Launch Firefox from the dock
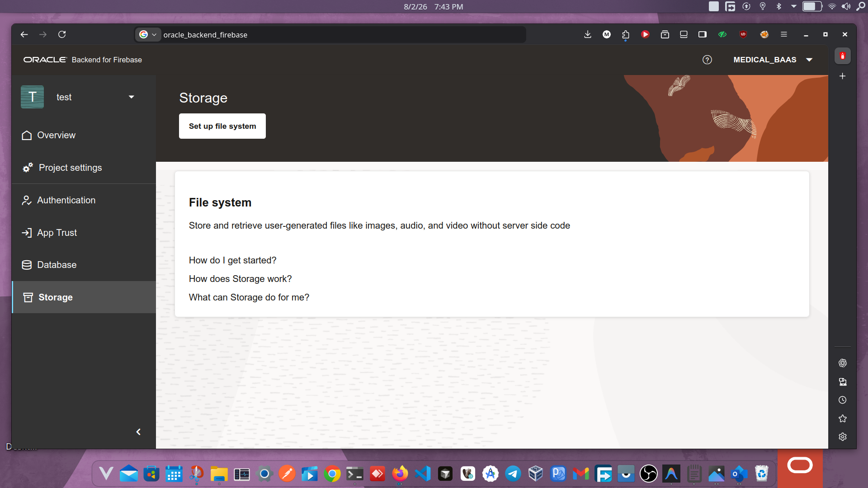The image size is (868, 488). [400, 474]
